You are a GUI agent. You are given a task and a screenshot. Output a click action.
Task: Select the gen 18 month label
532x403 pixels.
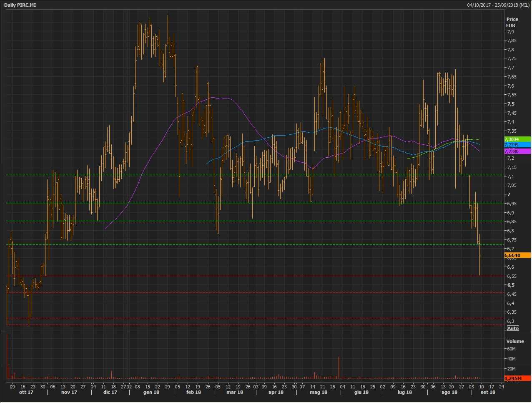tap(151, 392)
